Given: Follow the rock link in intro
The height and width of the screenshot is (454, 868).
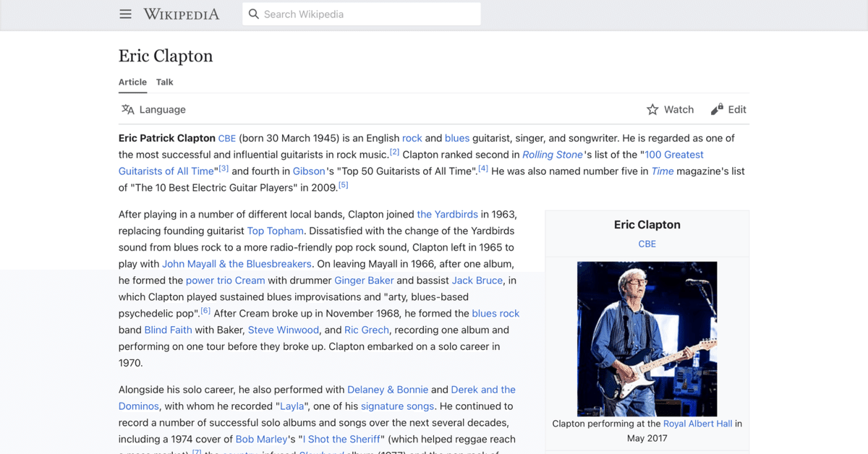Looking at the screenshot, I should point(412,138).
